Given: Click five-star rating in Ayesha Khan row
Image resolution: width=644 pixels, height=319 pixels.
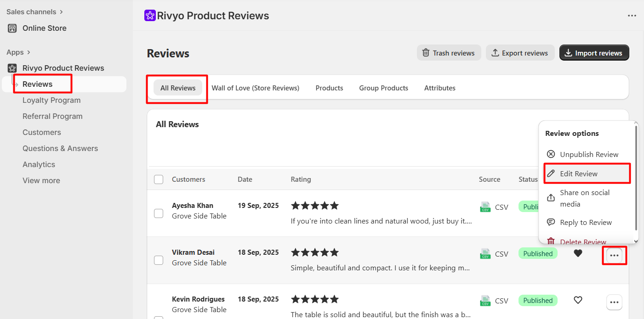Looking at the screenshot, I should click(x=315, y=206).
